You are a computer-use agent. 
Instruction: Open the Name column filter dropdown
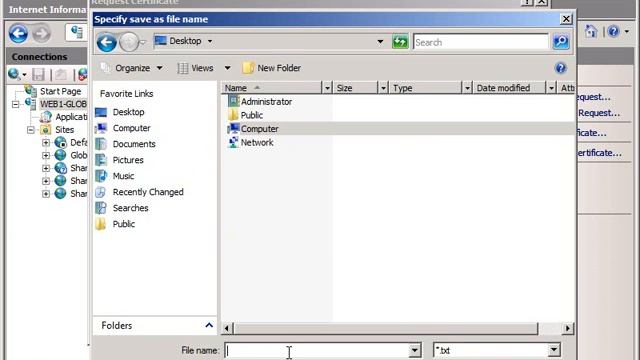click(x=327, y=88)
